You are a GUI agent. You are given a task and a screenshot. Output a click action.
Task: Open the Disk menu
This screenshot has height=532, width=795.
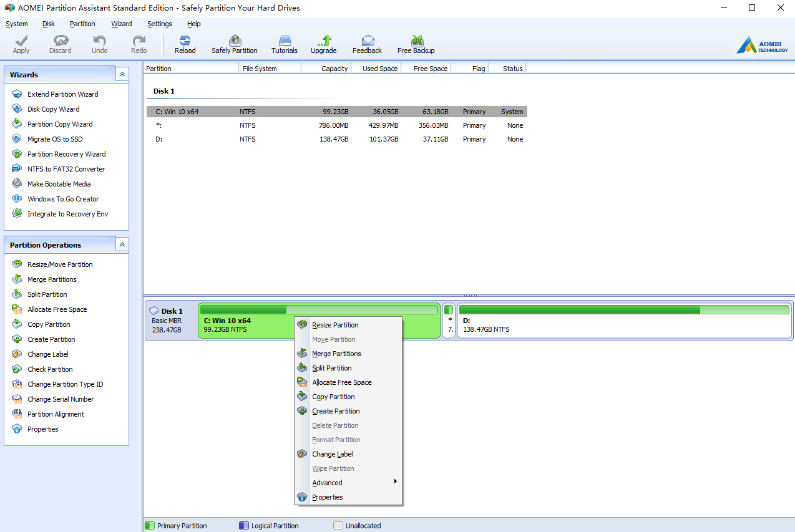[49, 24]
